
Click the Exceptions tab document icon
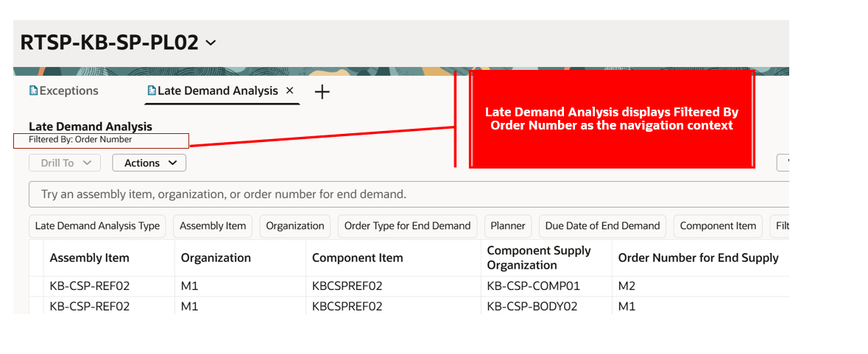coord(33,91)
